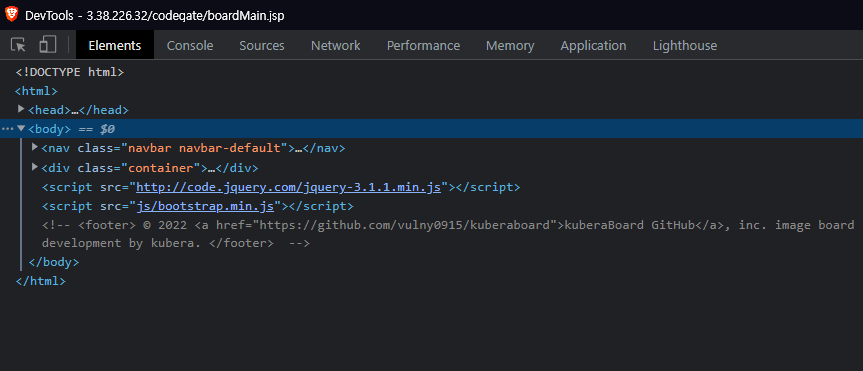Click the DevTools window title text
Screen dimensions: 863x371
(x=155, y=15)
